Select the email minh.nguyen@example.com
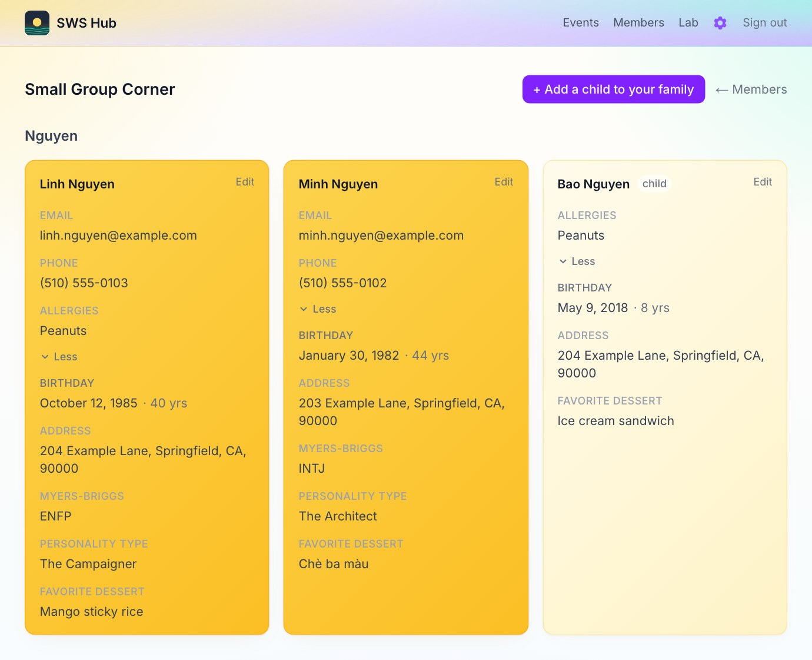The height and width of the screenshot is (660, 812). [x=381, y=236]
